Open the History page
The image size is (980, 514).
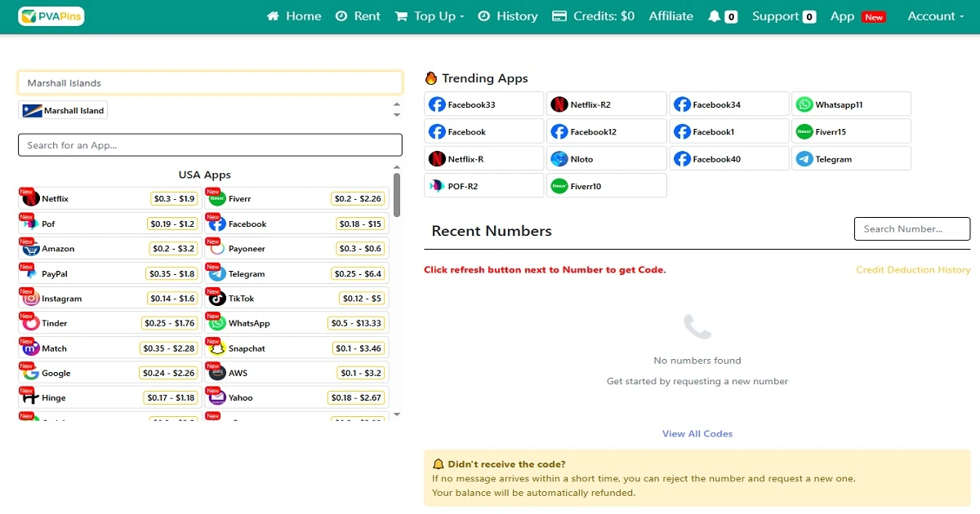(x=507, y=16)
